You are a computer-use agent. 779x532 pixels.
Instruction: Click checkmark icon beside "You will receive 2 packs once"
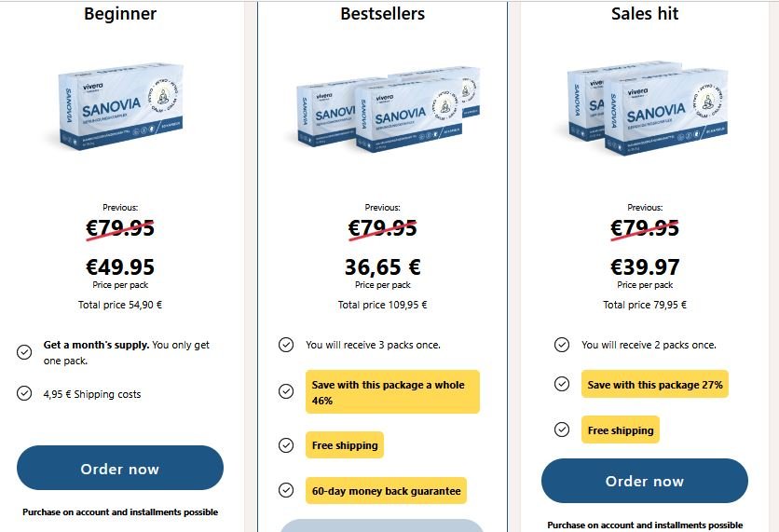[x=562, y=345]
